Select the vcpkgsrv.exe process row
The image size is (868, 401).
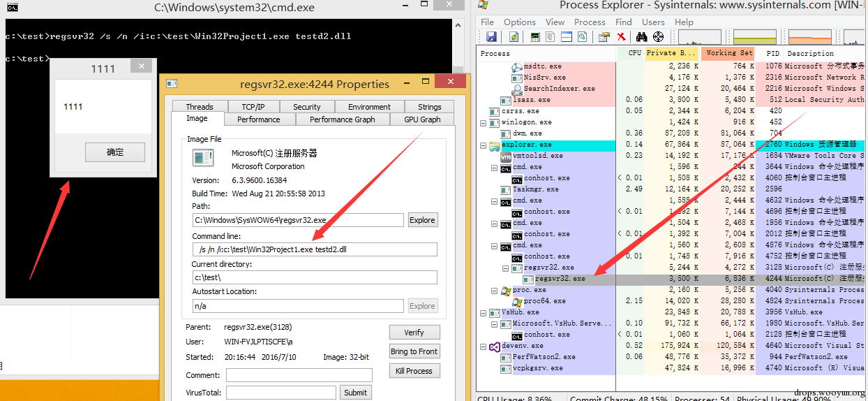pyautogui.click(x=671, y=368)
